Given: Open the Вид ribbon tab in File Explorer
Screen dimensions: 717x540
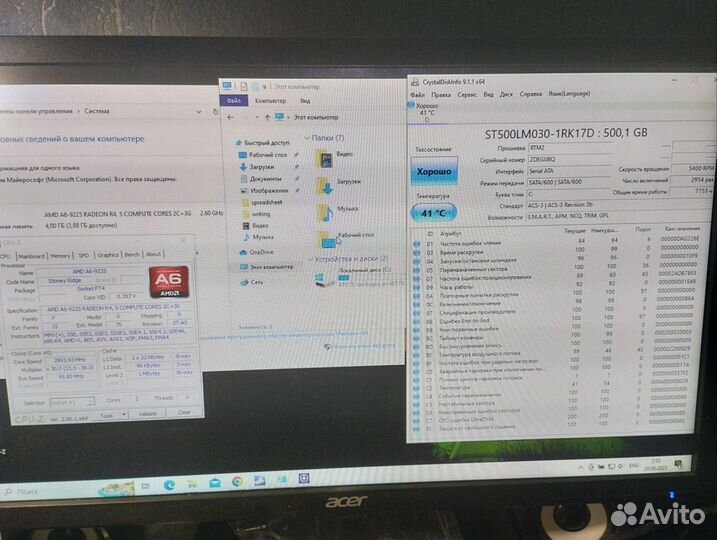Looking at the screenshot, I should 305,101.
